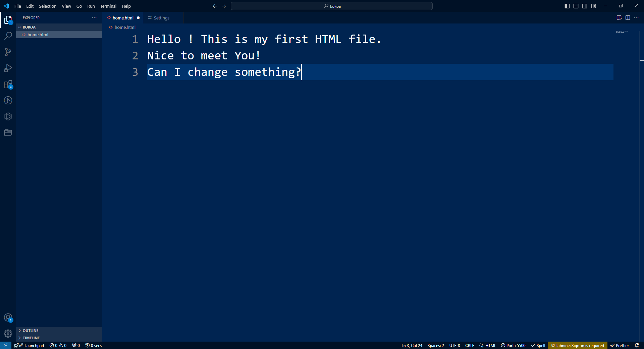Open the Accounts menu icon
Viewport: 644px width, 349px height.
click(8, 317)
